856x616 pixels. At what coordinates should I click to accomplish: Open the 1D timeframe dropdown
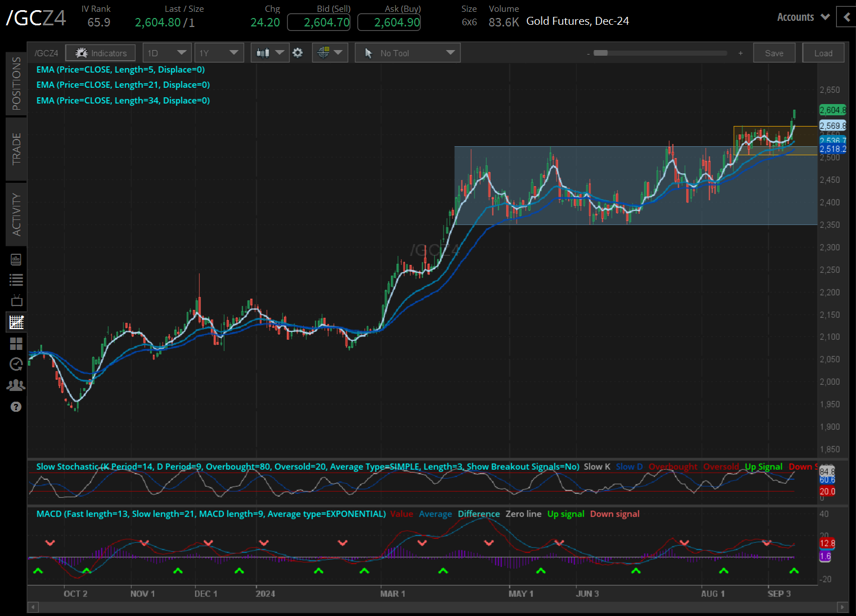click(167, 52)
